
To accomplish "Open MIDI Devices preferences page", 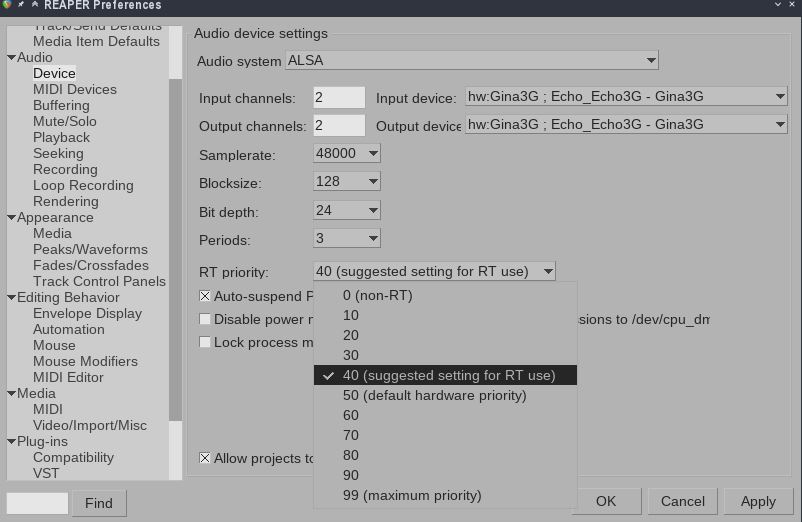I will (x=75, y=89).
